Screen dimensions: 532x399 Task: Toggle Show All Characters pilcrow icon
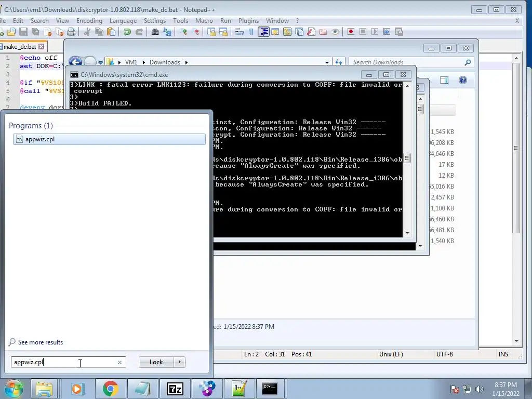click(x=251, y=32)
